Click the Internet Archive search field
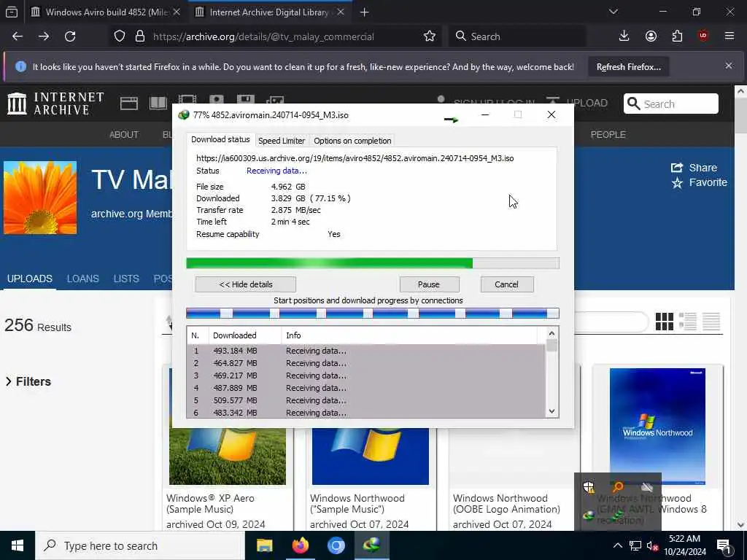 click(x=671, y=104)
